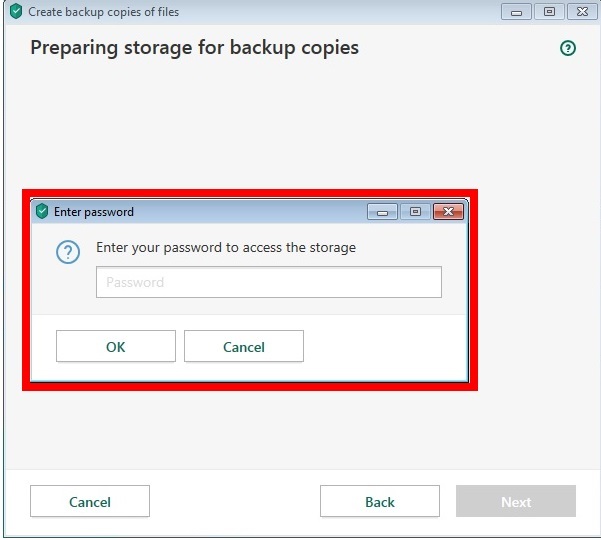
Task: Focus the Password input field
Action: 268,282
